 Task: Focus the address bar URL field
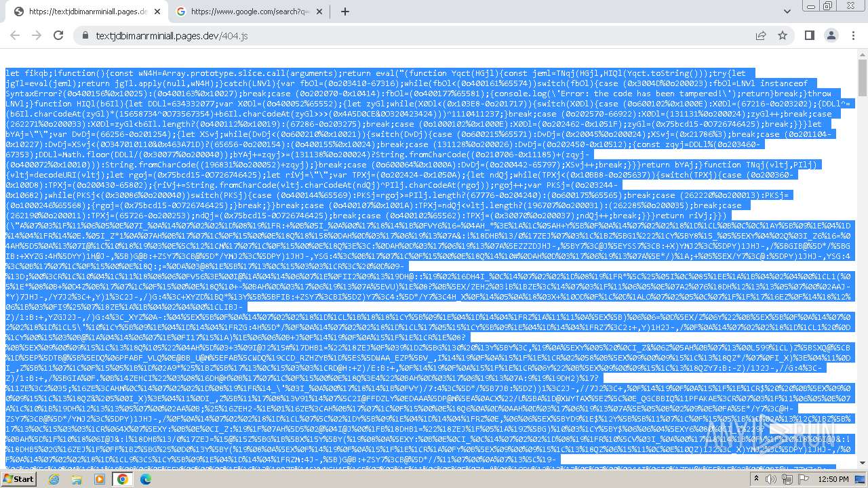coord(420,35)
